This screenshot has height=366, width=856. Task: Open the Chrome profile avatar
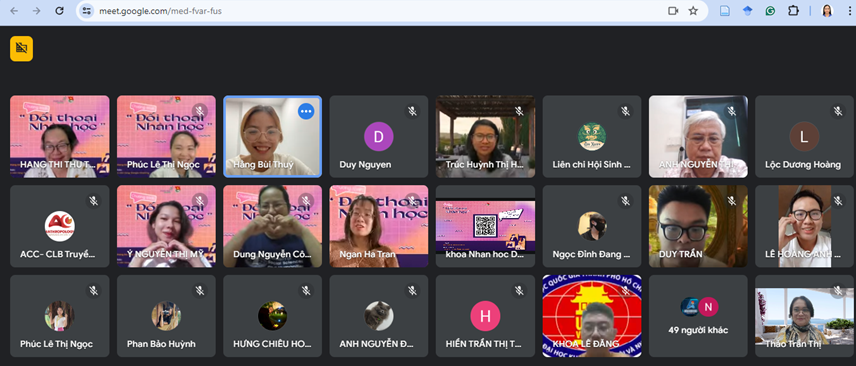pos(827,11)
